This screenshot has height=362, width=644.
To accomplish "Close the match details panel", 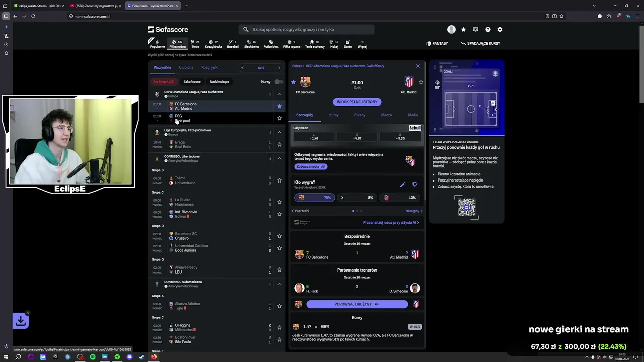I will pos(418,66).
